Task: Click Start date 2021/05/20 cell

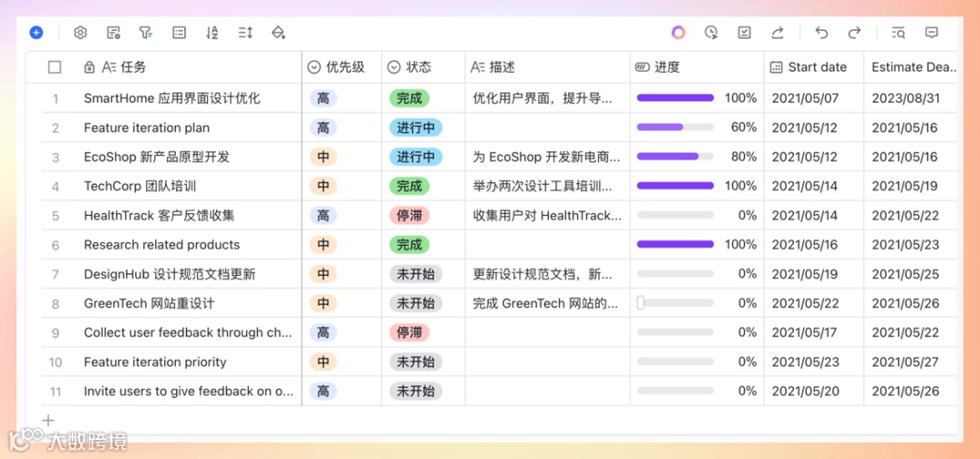Action: point(814,391)
